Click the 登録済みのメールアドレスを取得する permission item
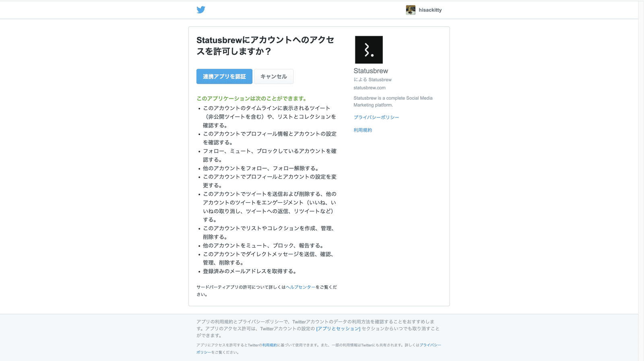 point(250,272)
